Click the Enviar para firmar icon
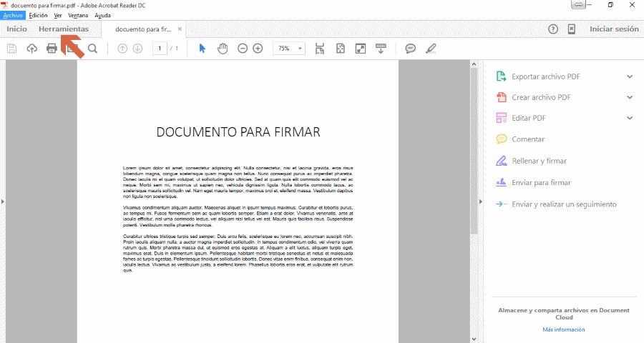644x343 pixels. tap(501, 183)
